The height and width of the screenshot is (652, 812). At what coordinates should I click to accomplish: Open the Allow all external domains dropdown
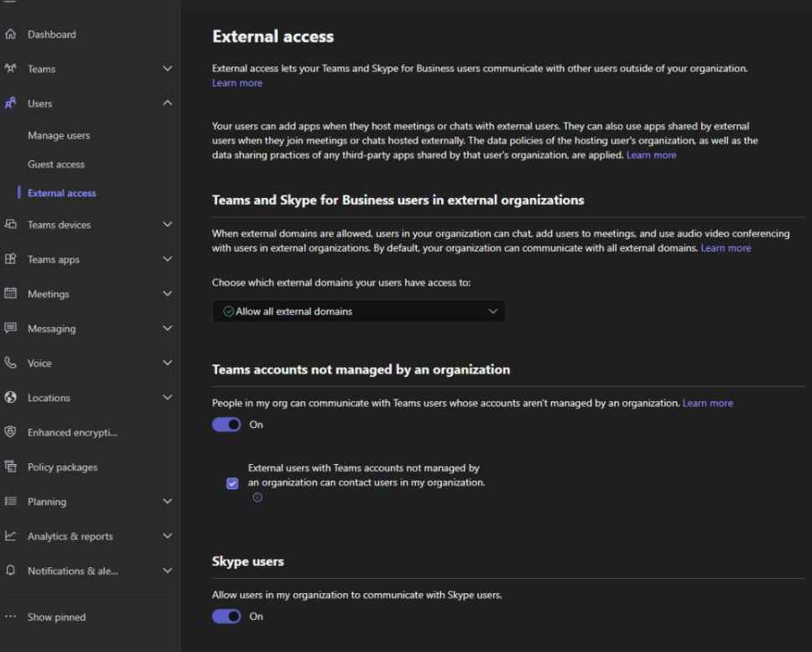(358, 311)
